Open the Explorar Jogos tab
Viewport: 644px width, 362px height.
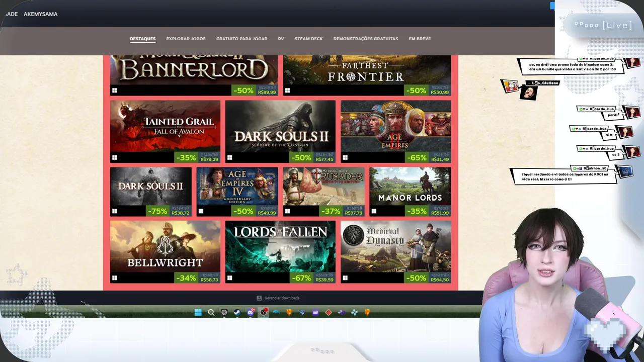[186, 39]
